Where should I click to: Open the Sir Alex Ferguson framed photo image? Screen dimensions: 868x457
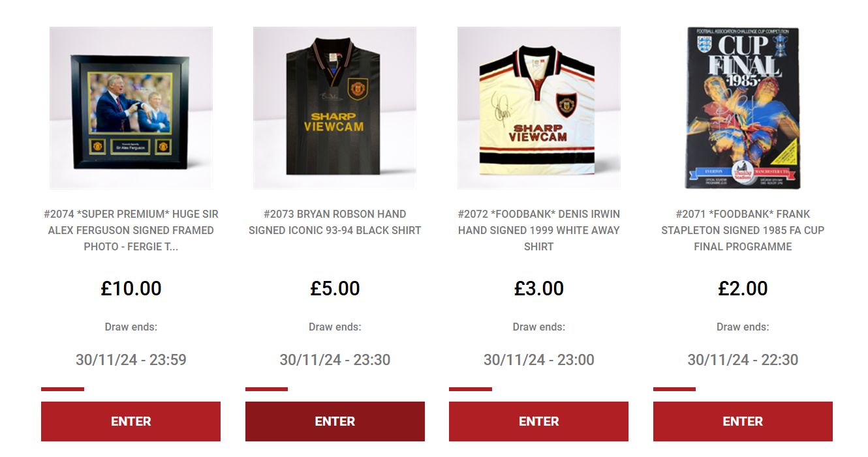click(x=131, y=108)
